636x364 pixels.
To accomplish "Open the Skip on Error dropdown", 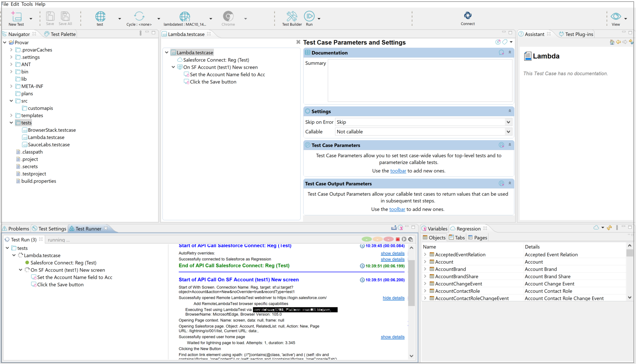I will 508,122.
